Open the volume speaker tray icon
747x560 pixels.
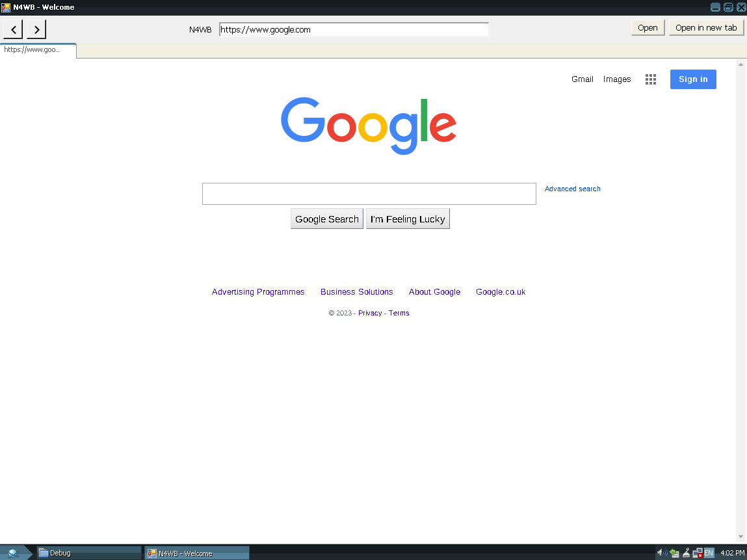[662, 553]
